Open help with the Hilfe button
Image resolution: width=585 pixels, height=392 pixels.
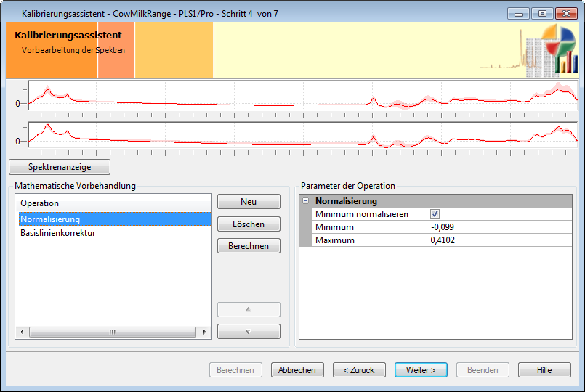pyautogui.click(x=544, y=370)
